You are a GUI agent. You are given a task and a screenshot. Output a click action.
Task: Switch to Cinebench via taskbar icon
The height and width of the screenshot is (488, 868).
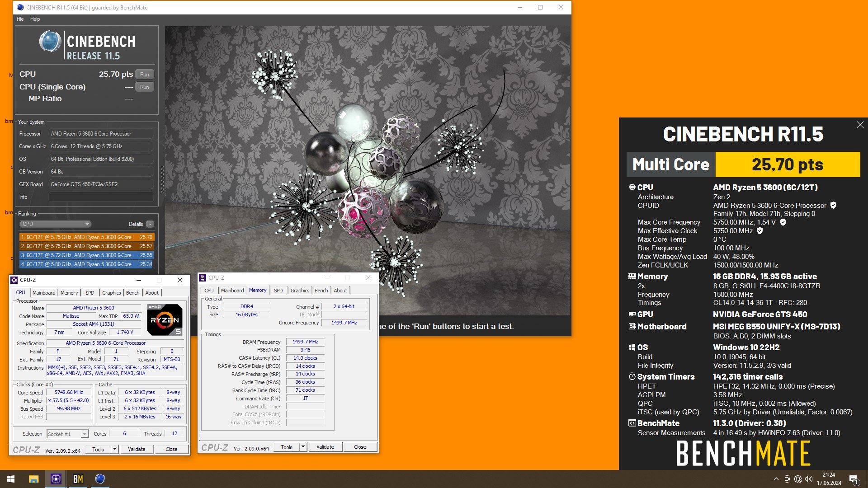100,479
